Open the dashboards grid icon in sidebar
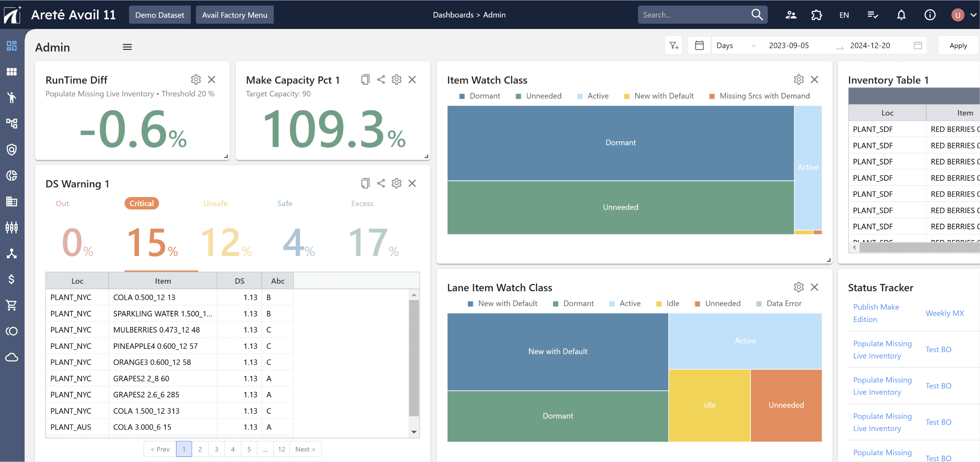 11,45
